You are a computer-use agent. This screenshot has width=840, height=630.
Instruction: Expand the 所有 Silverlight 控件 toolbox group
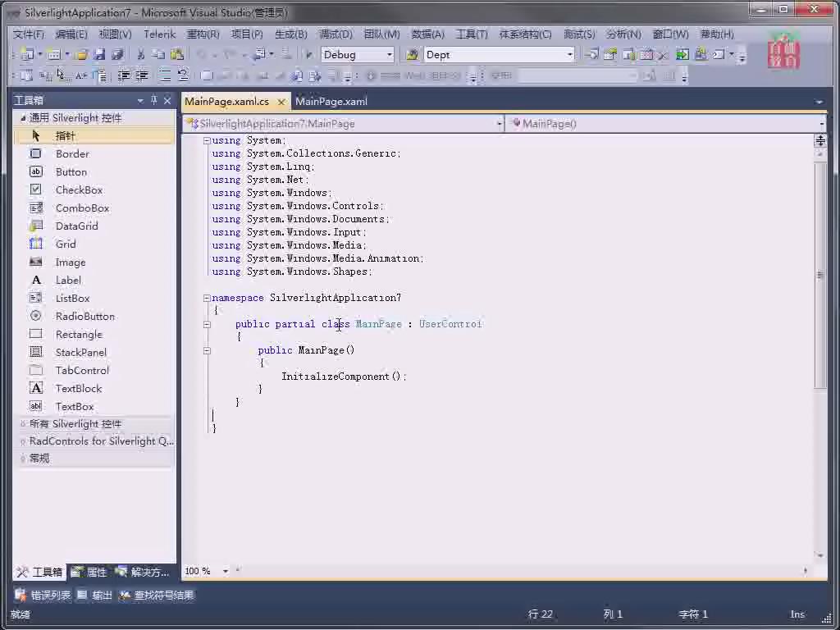[x=22, y=424]
